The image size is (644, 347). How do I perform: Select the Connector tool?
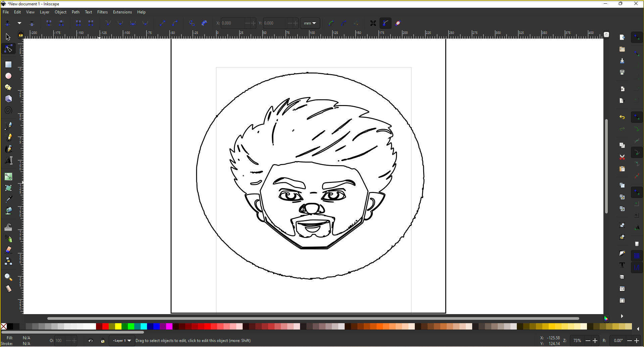click(x=8, y=261)
